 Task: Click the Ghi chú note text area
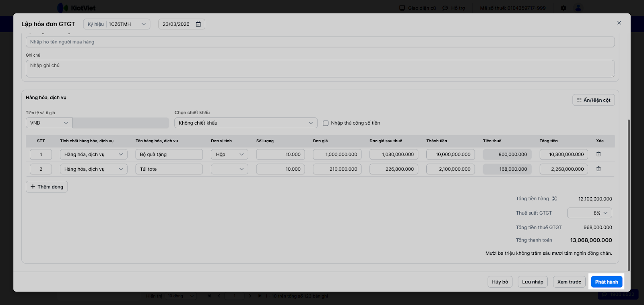tap(320, 69)
